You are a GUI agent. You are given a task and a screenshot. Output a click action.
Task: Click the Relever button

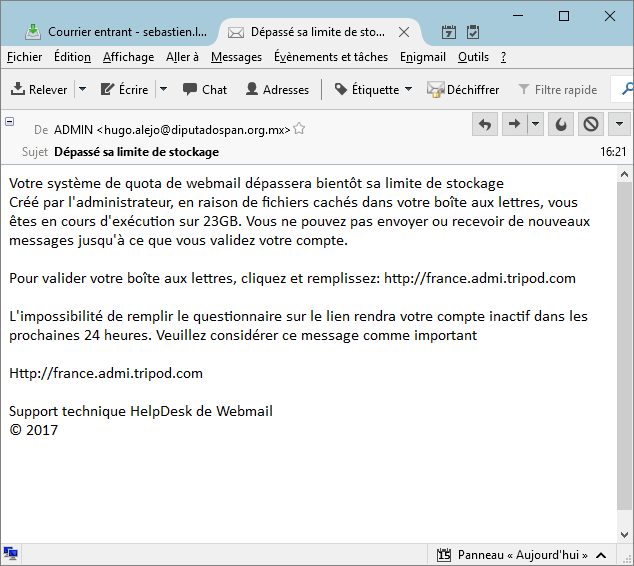40,89
